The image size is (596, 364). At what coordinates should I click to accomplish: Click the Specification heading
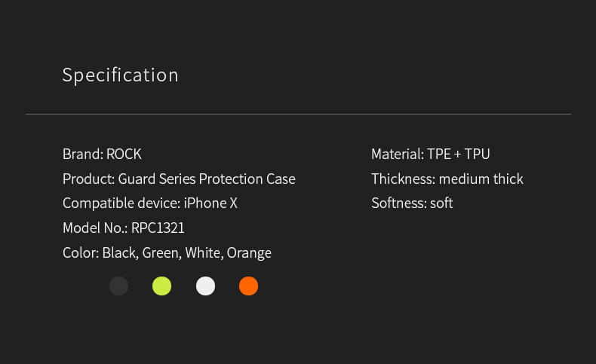(x=121, y=75)
